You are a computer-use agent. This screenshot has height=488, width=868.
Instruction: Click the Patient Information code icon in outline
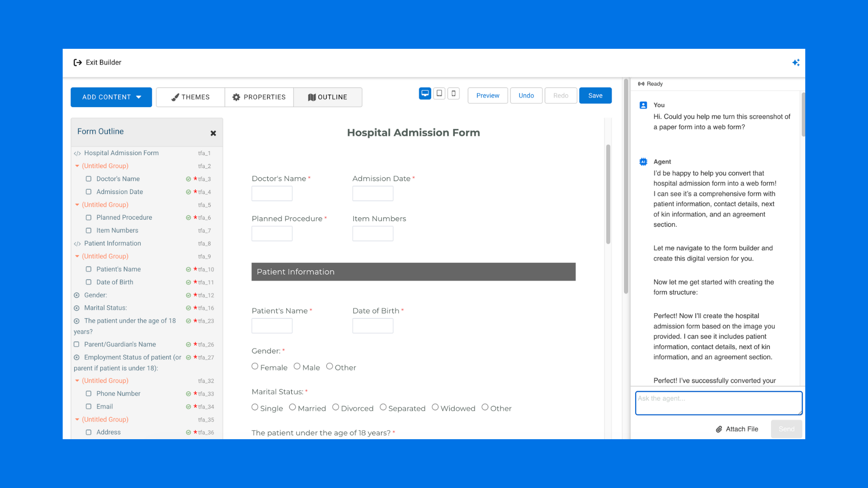click(x=77, y=244)
